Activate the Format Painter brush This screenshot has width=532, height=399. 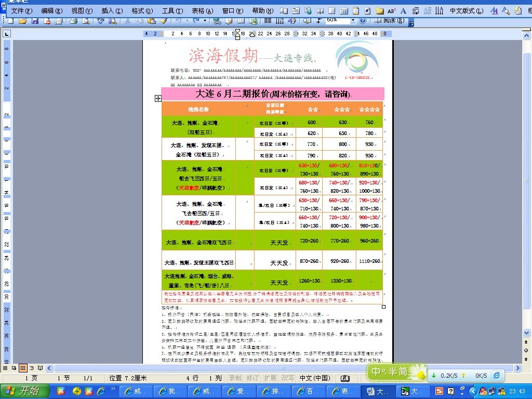164,21
